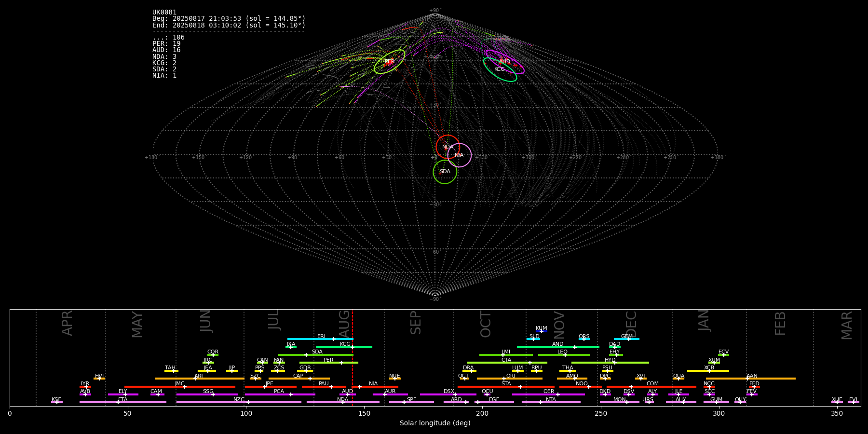This screenshot has height=434, width=868.
Task: Click the NDA shower bar in timeline
Action: [x=343, y=402]
